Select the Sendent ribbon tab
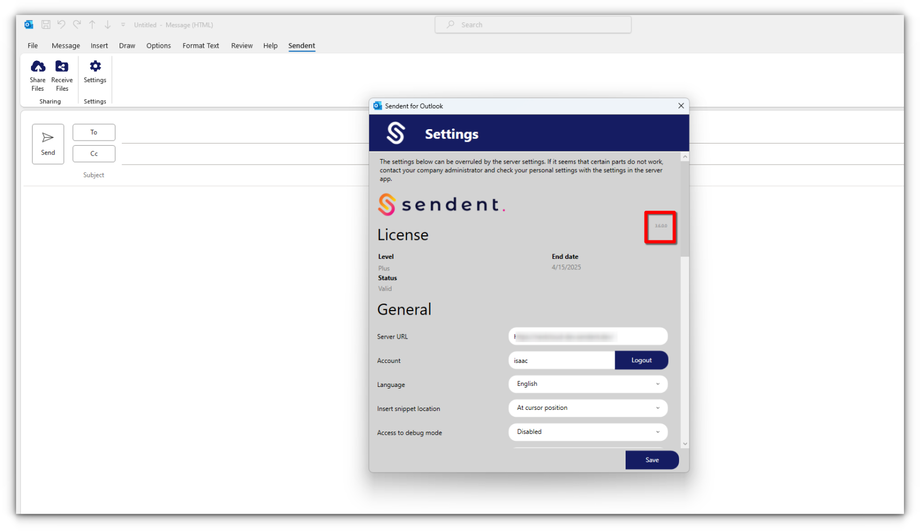Screen dimensions: 920x531 [302, 46]
